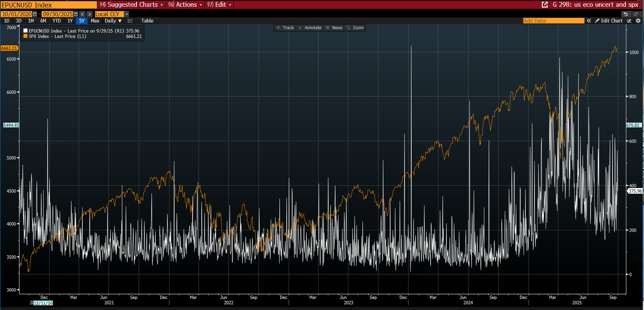Click the undo arrow icon
Viewport: 644px width, 310px height.
(x=625, y=14)
